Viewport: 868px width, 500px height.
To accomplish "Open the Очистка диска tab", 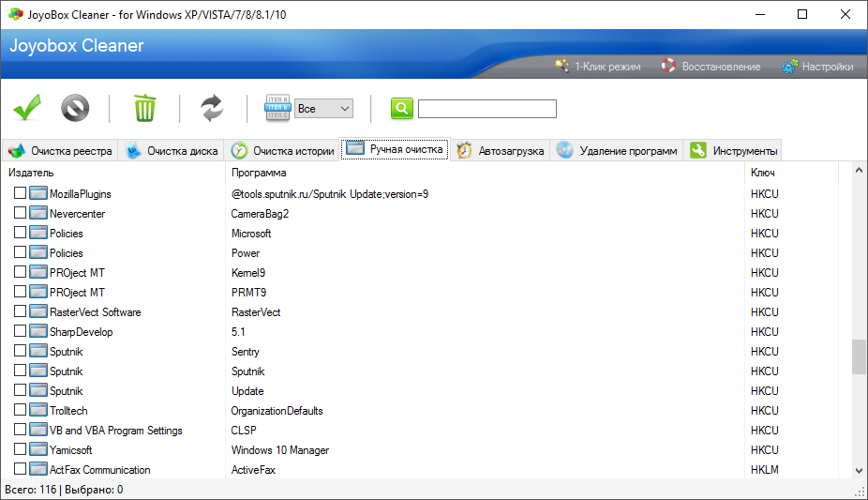I will (171, 151).
